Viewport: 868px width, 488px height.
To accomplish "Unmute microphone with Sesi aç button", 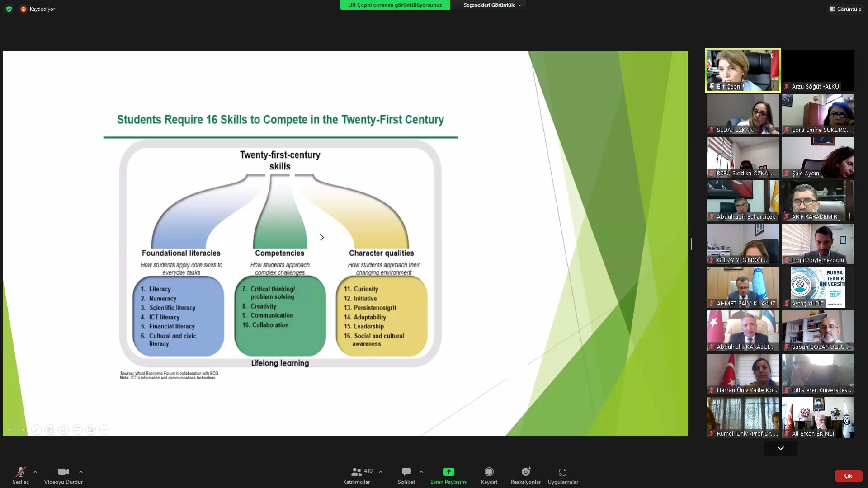I will 20,475.
